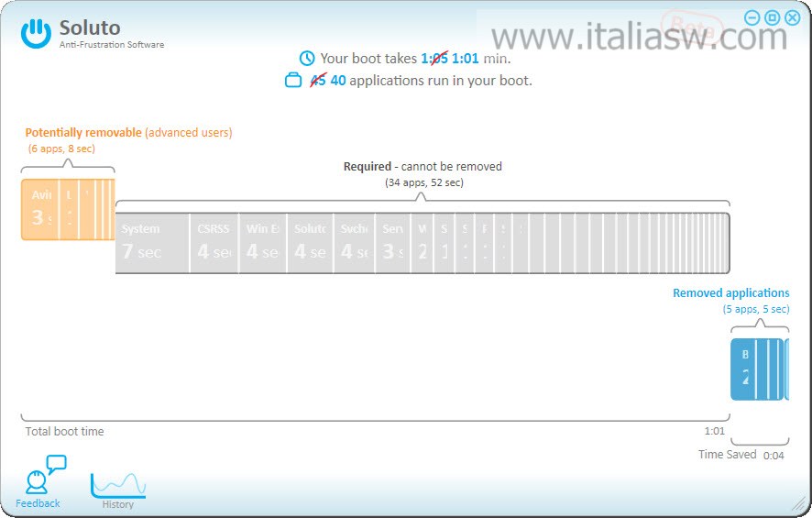Close the Soluto window
The image size is (812, 518).
[793, 18]
